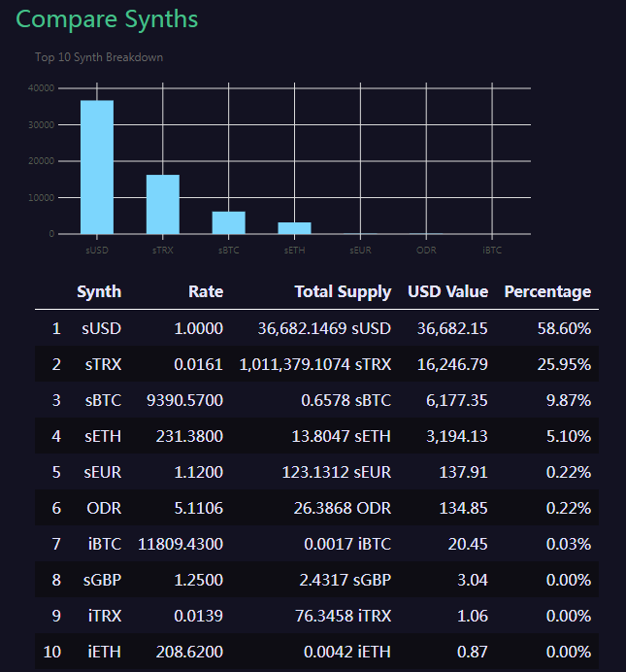Screen dimensions: 626x672
Task: Select the sETH chart bar
Action: 295,228
